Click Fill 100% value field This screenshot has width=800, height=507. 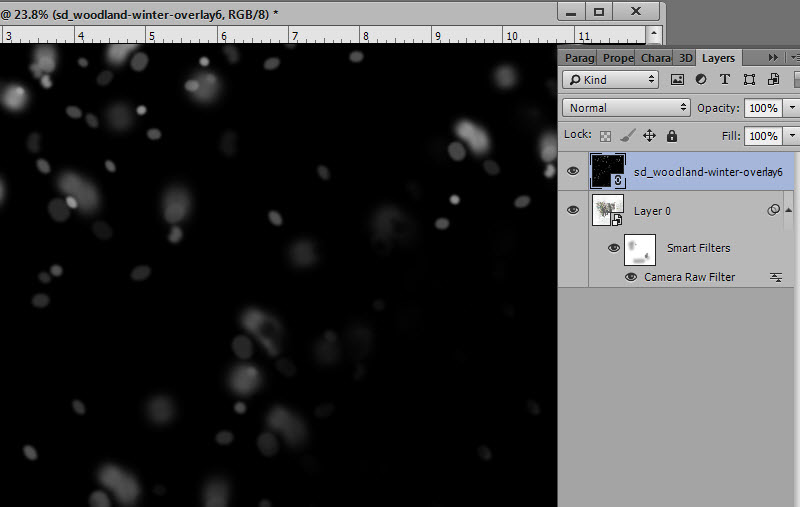pyautogui.click(x=763, y=136)
